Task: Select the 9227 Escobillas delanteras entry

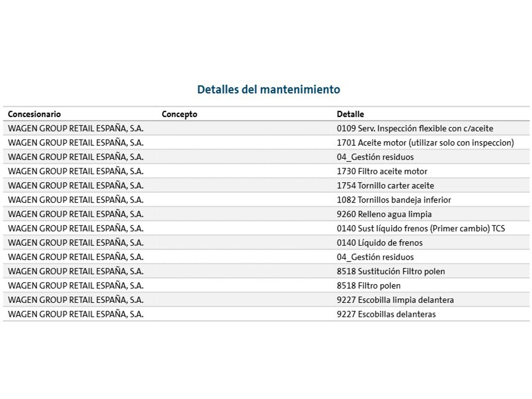Action: pyautogui.click(x=386, y=314)
